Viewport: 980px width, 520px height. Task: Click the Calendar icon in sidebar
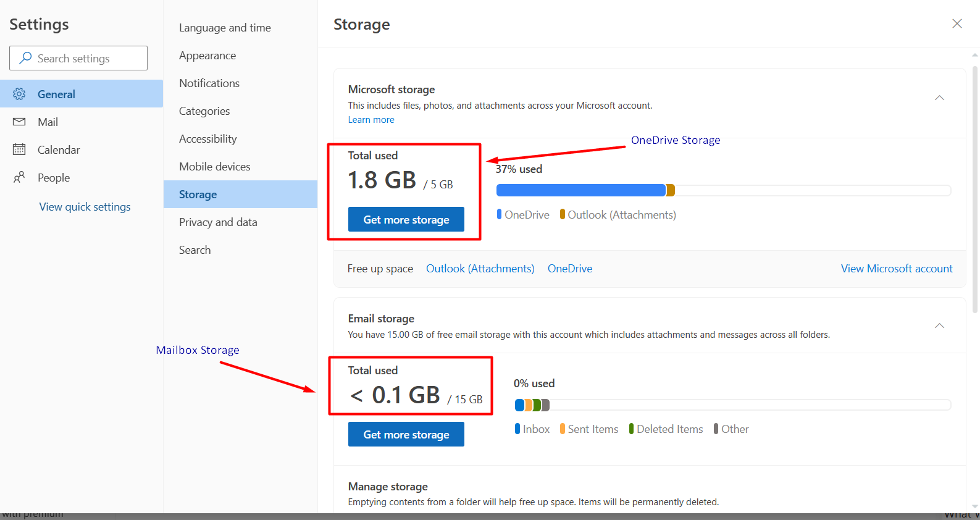pos(19,149)
